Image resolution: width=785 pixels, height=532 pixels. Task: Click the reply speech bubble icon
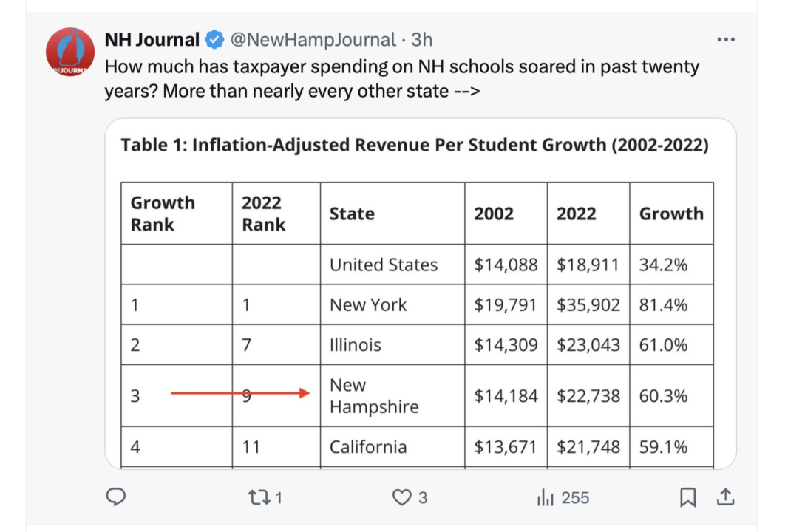click(116, 498)
